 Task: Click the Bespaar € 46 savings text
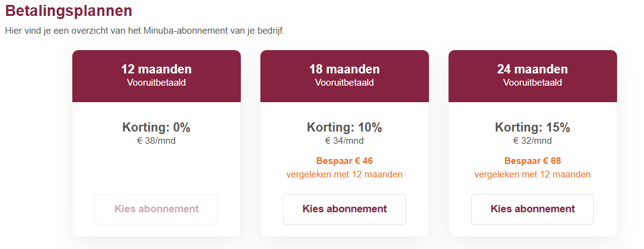pos(344,161)
